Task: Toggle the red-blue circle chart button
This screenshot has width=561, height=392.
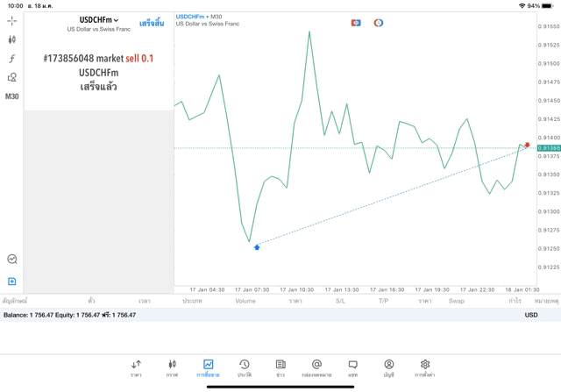Action: pos(379,23)
